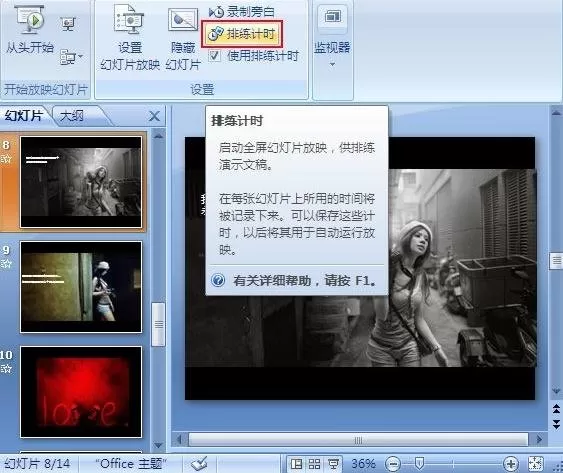Switch to Normal view icon
Screen dimensions: 563x473
point(296,464)
